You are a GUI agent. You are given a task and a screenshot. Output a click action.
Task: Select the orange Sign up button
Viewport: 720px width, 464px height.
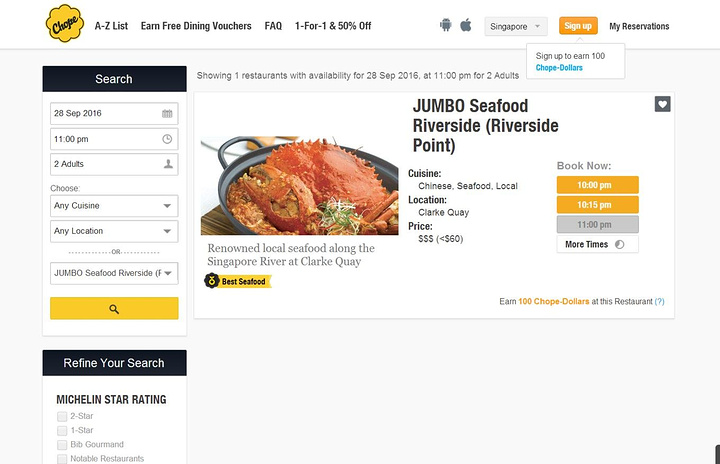tap(578, 26)
